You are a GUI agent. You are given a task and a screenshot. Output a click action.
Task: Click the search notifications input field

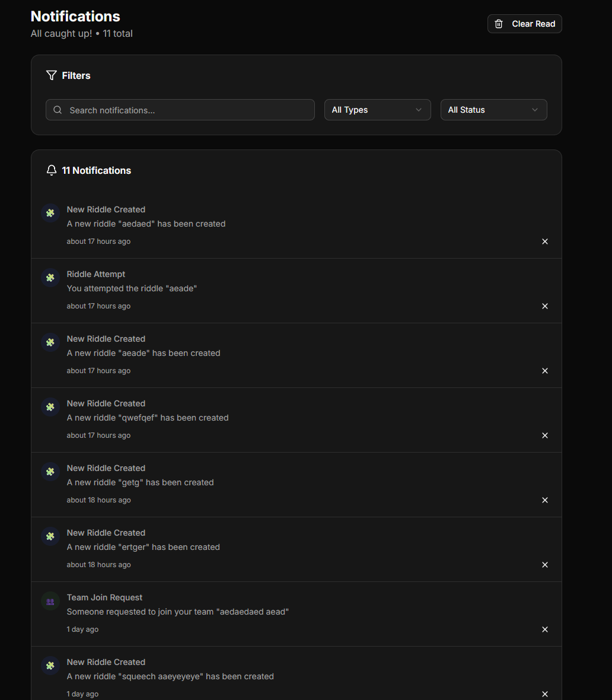[x=180, y=110]
